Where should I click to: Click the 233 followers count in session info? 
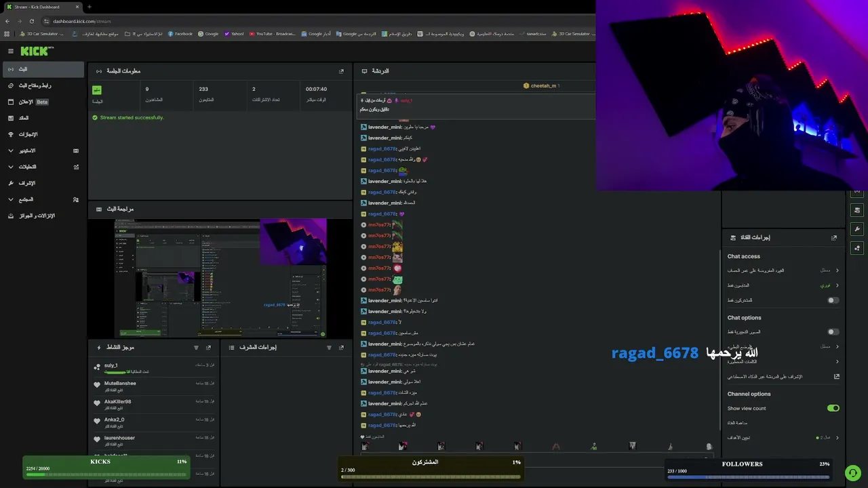click(x=203, y=89)
